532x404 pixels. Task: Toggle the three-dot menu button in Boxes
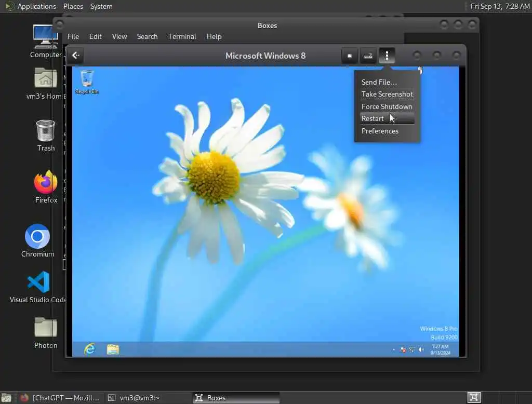click(x=387, y=56)
